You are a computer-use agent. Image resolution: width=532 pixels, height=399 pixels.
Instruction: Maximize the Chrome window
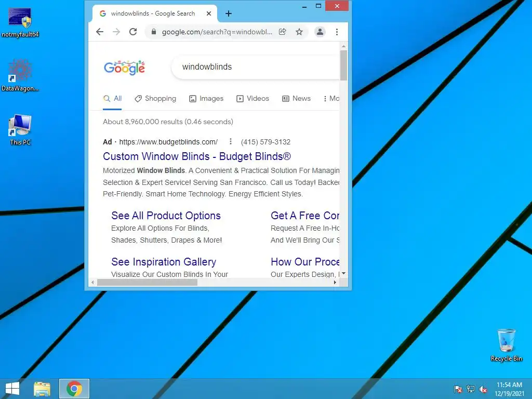point(318,6)
